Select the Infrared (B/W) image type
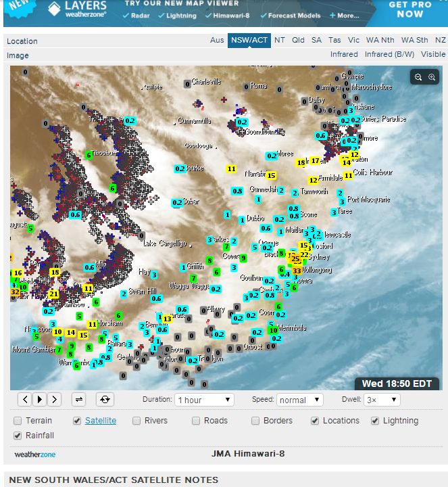The height and width of the screenshot is (487, 448). click(x=389, y=54)
